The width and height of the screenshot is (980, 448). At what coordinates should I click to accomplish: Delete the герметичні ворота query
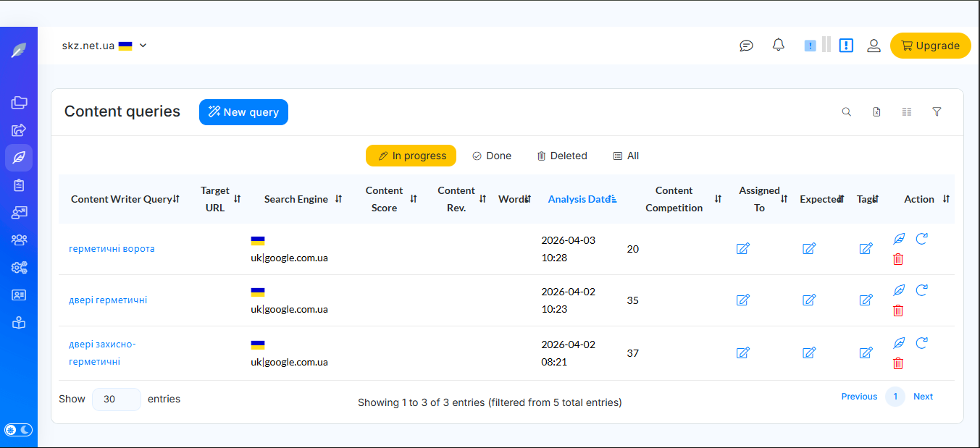[898, 259]
